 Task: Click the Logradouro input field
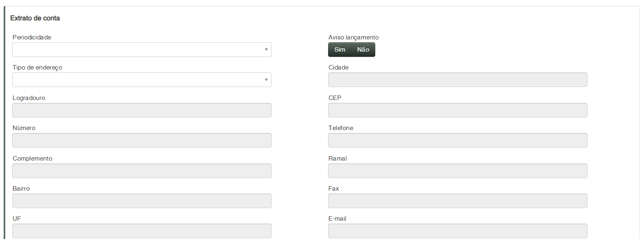141,110
